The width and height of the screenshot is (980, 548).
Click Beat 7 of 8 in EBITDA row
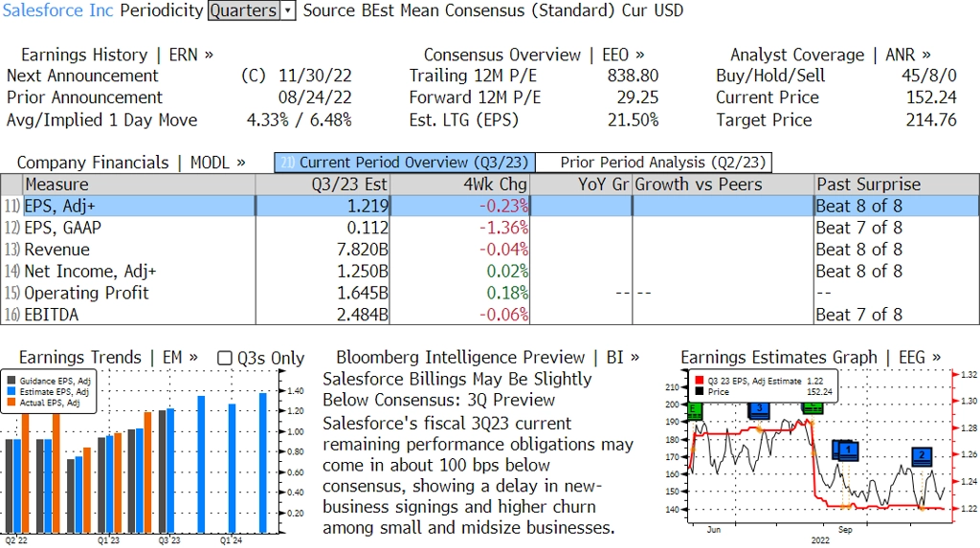(858, 315)
